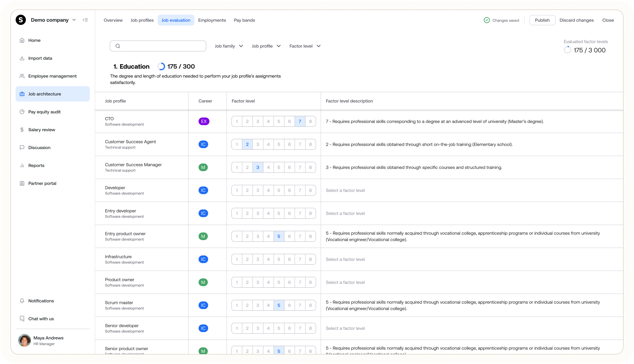The width and height of the screenshot is (634, 364).
Task: Open the Job profile filter dropdown
Action: click(x=266, y=46)
